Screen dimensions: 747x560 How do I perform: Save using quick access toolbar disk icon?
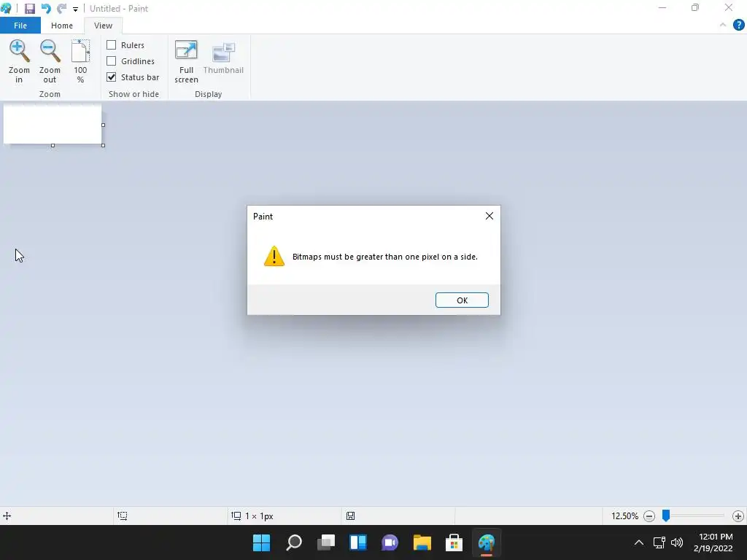(x=29, y=9)
